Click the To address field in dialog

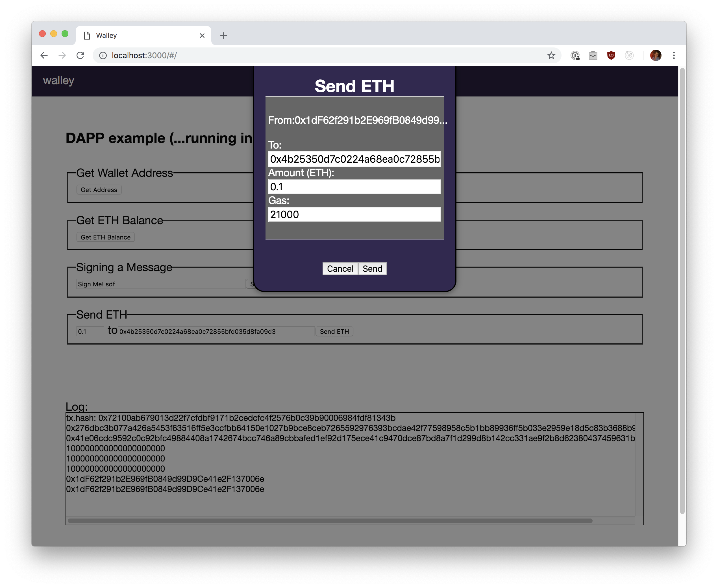354,159
